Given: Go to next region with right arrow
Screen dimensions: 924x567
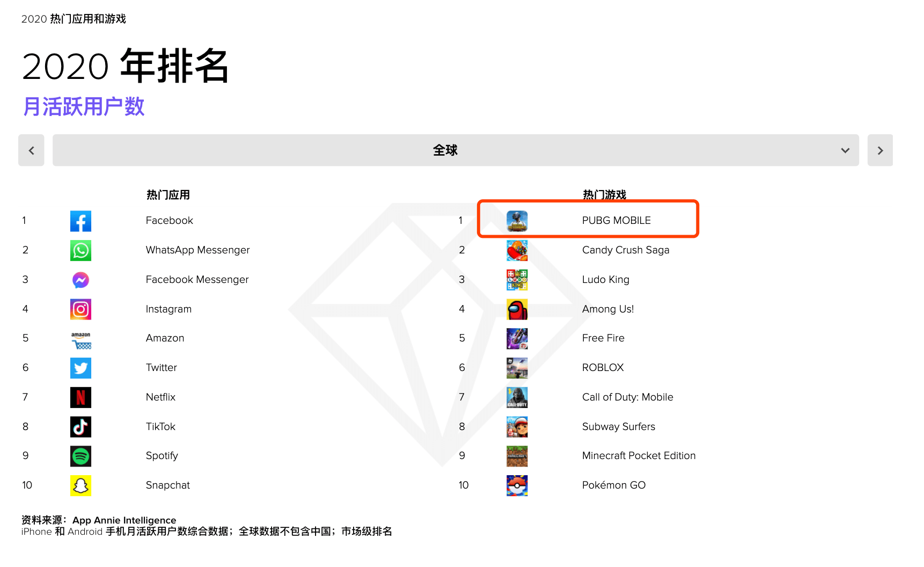Looking at the screenshot, I should pos(880,150).
